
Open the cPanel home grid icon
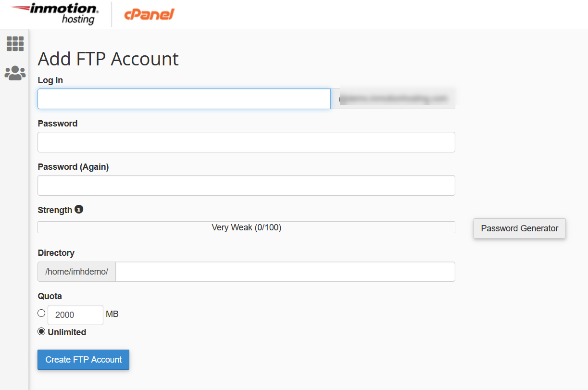15,44
